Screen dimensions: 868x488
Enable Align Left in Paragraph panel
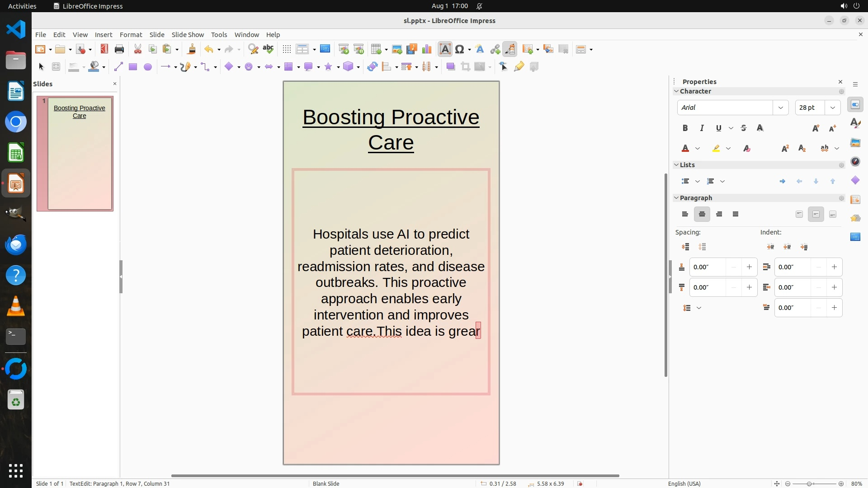(x=685, y=214)
